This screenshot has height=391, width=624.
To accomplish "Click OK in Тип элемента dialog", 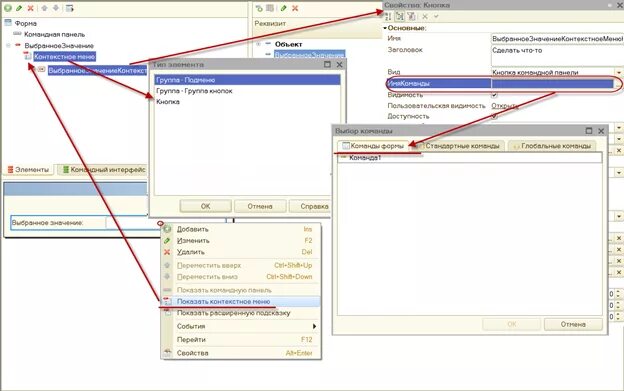I will [205, 206].
